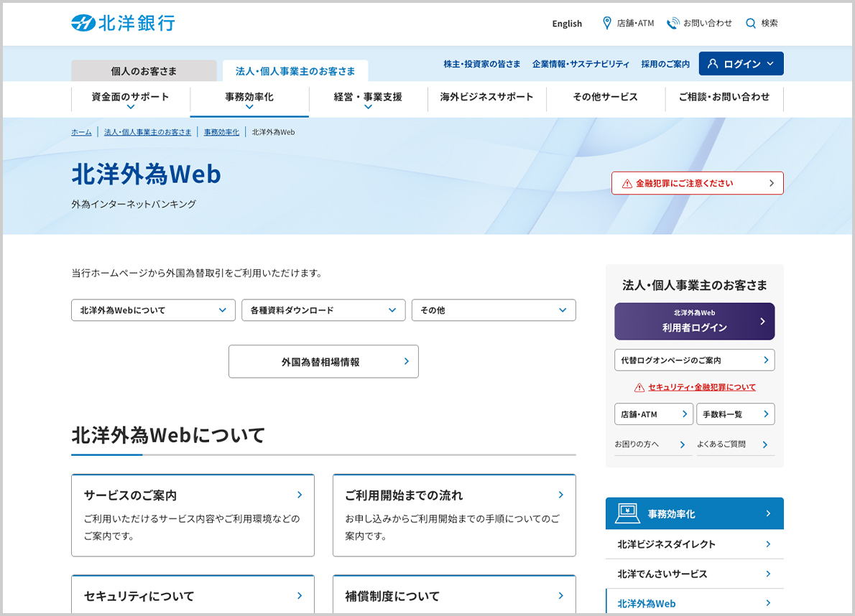Click the map pin icon for 店舗・ATM

click(x=606, y=23)
